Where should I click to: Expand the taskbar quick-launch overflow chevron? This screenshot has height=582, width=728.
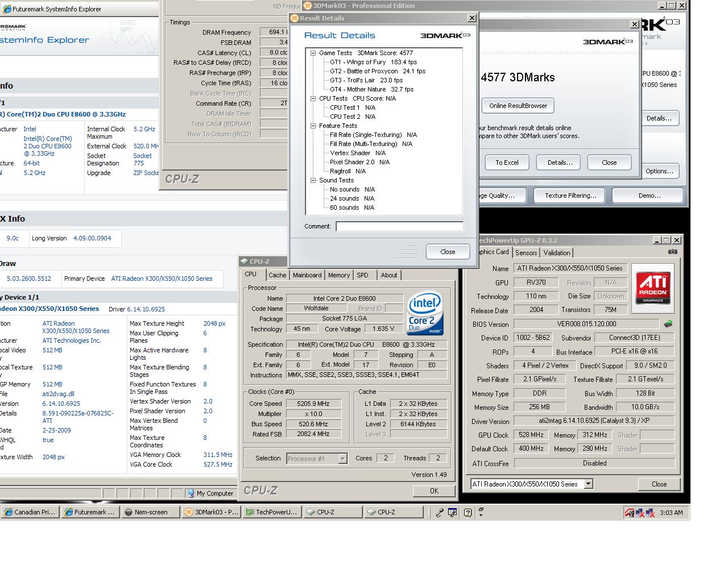[x=481, y=512]
